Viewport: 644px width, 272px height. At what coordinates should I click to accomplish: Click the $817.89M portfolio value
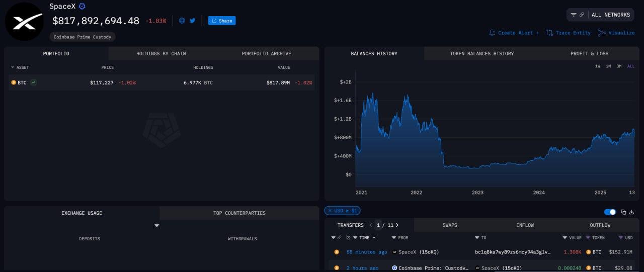[x=278, y=82]
